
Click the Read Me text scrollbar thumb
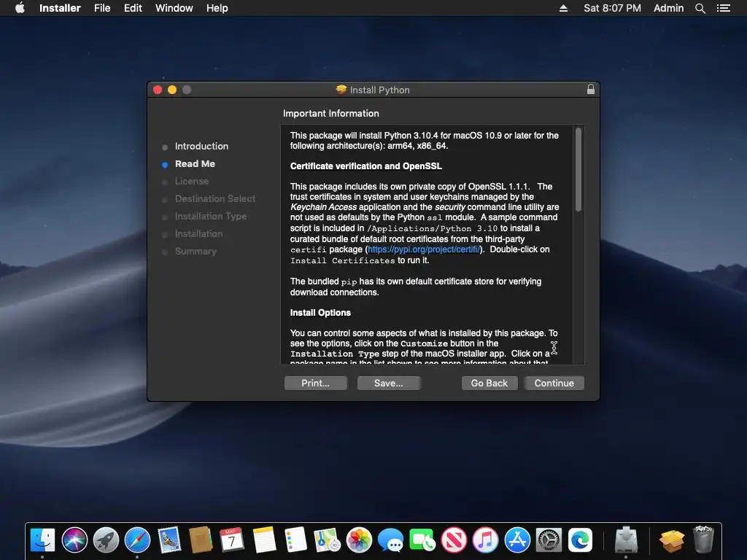tap(578, 169)
